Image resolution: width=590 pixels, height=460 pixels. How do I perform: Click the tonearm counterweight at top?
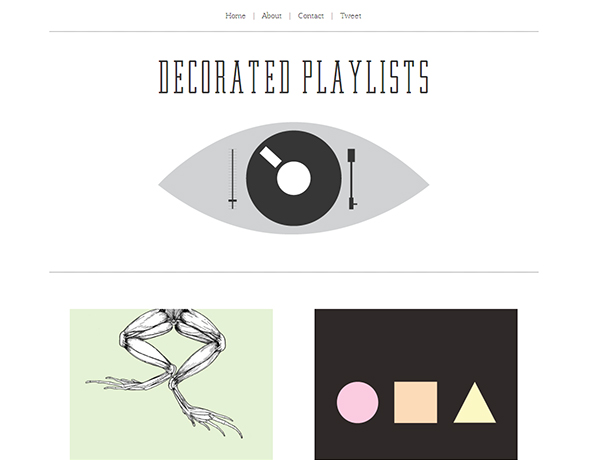click(351, 155)
